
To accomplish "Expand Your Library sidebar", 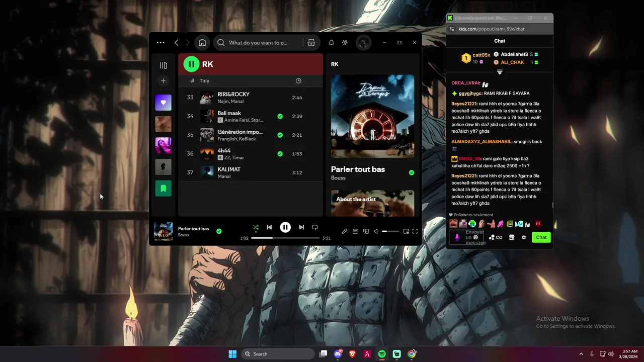I will [163, 65].
